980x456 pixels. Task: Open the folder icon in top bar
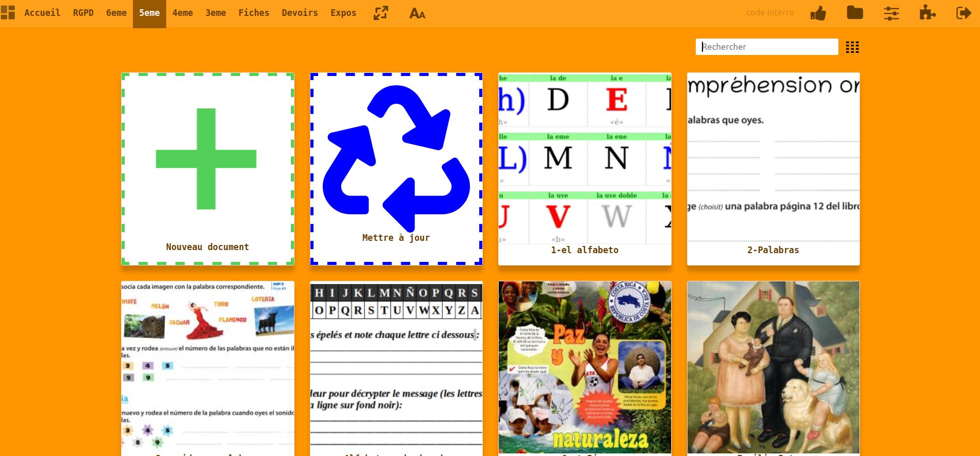(x=855, y=12)
